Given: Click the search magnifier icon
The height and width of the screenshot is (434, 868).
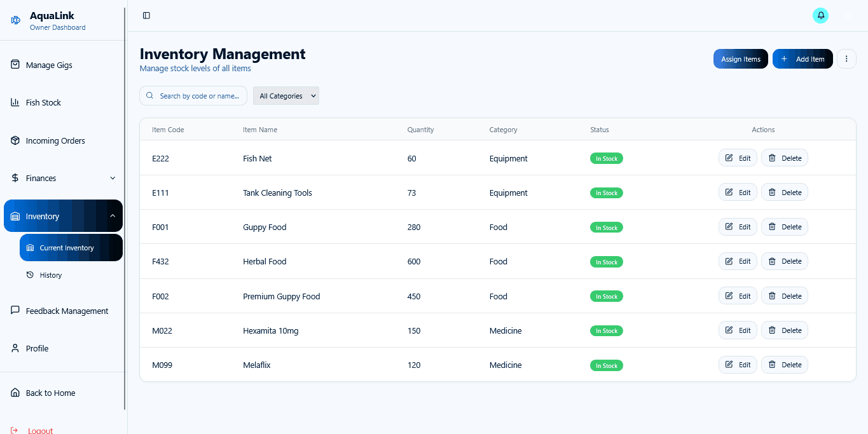Looking at the screenshot, I should (149, 95).
